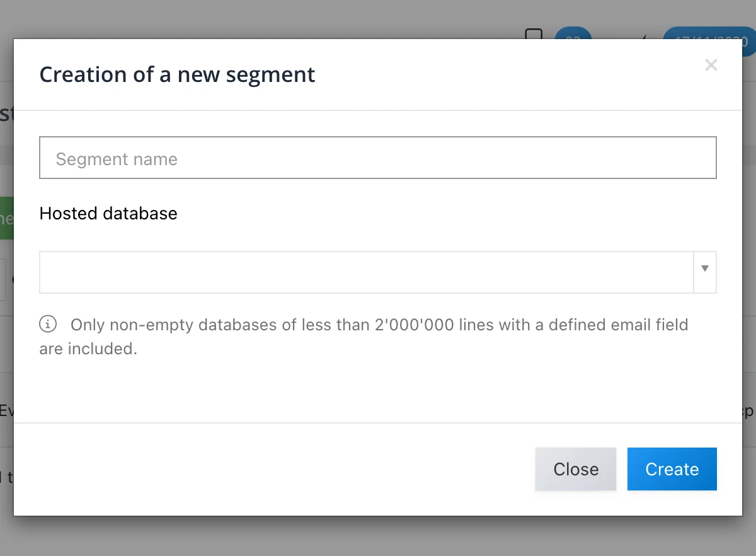Click the X to dismiss the segment dialog

tap(711, 65)
